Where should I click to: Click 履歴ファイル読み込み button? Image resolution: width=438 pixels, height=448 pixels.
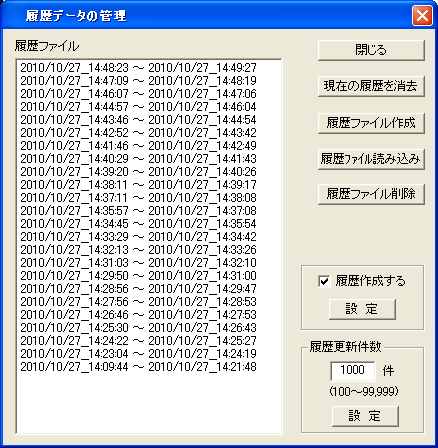pos(371,159)
